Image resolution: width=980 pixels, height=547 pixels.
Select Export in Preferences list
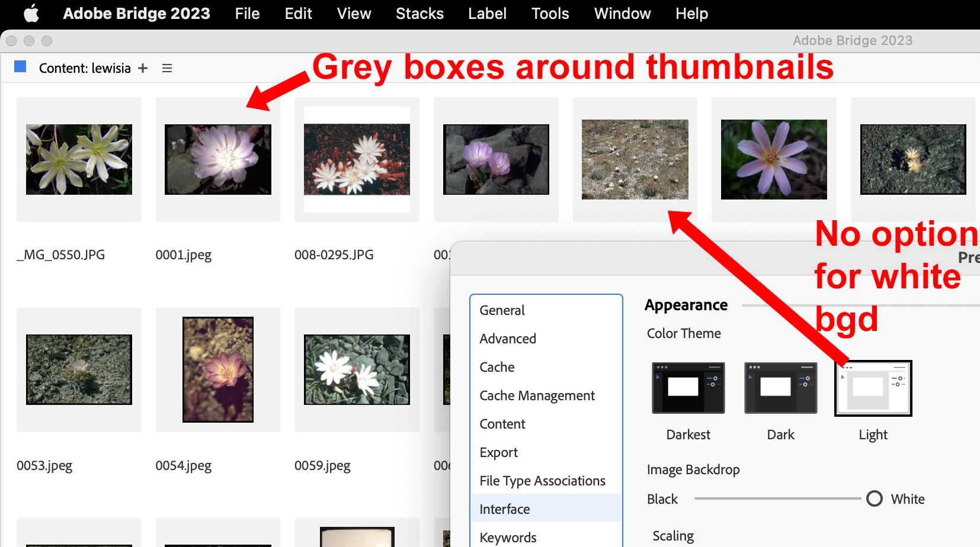point(546,452)
